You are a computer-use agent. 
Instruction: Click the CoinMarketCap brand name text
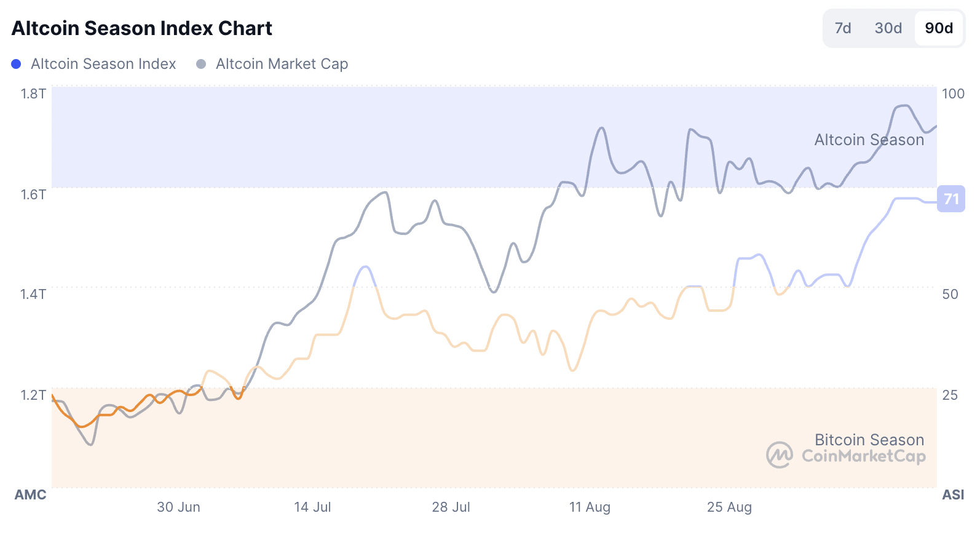coord(863,456)
